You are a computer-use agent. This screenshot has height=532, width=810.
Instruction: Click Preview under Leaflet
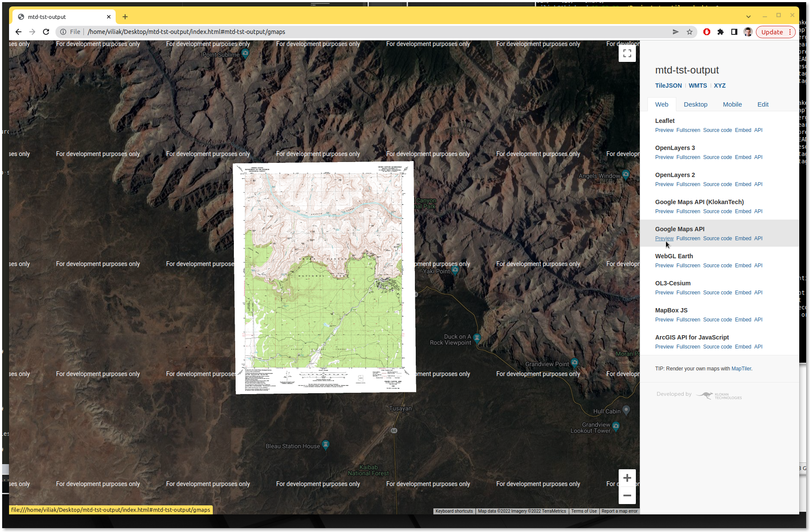[x=664, y=130]
